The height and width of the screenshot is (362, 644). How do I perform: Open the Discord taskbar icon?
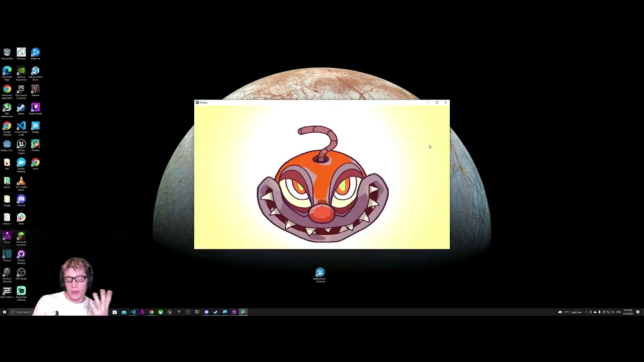point(206,312)
